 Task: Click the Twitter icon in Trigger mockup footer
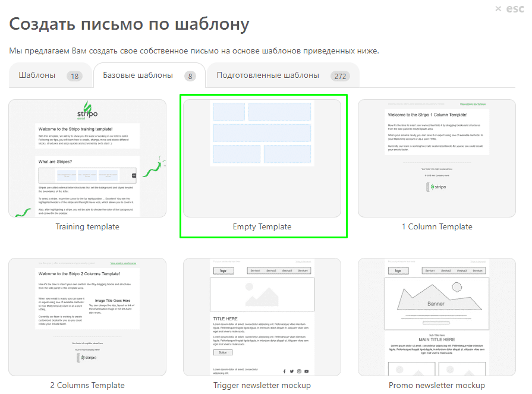pos(292,371)
